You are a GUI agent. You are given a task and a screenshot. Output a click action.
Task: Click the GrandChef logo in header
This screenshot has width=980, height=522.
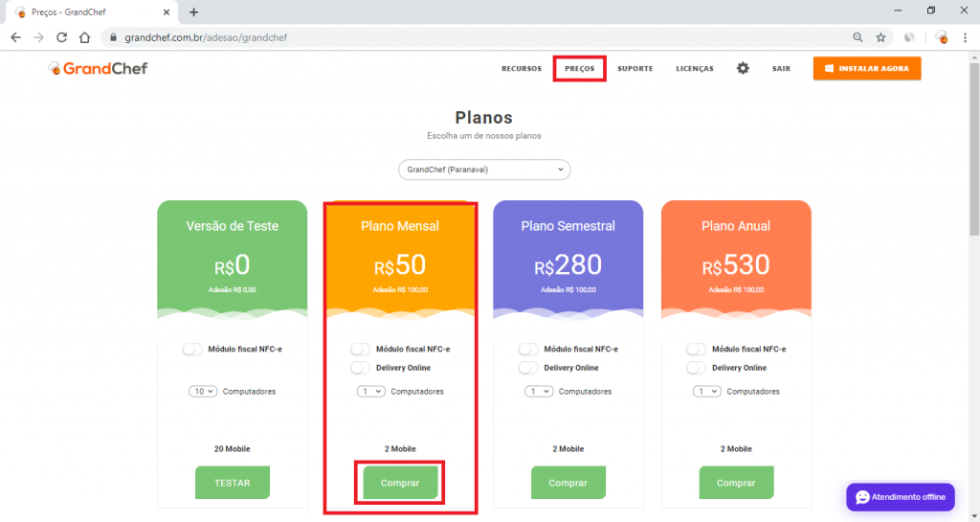(98, 69)
